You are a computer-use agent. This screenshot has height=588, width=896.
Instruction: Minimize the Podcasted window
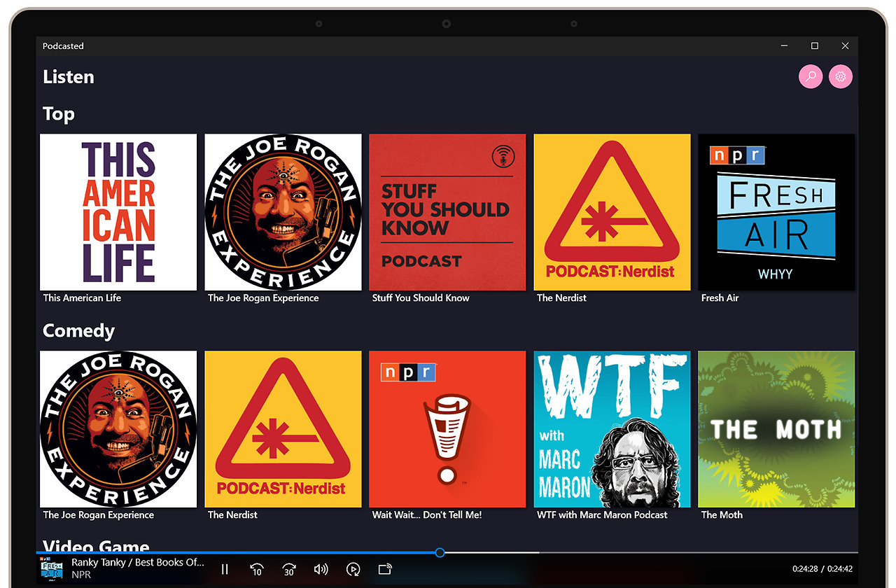tap(784, 46)
